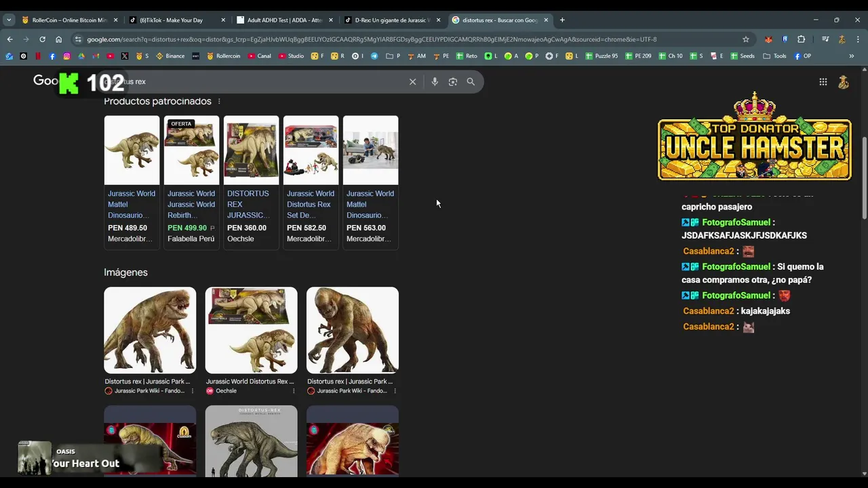Open the Google account avatar
The image size is (868, 488).
point(844,82)
